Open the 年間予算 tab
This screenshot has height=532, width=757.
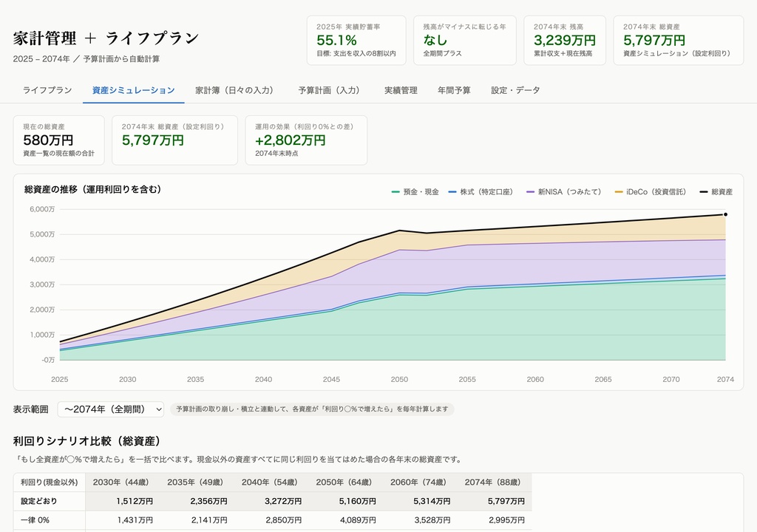tap(454, 90)
